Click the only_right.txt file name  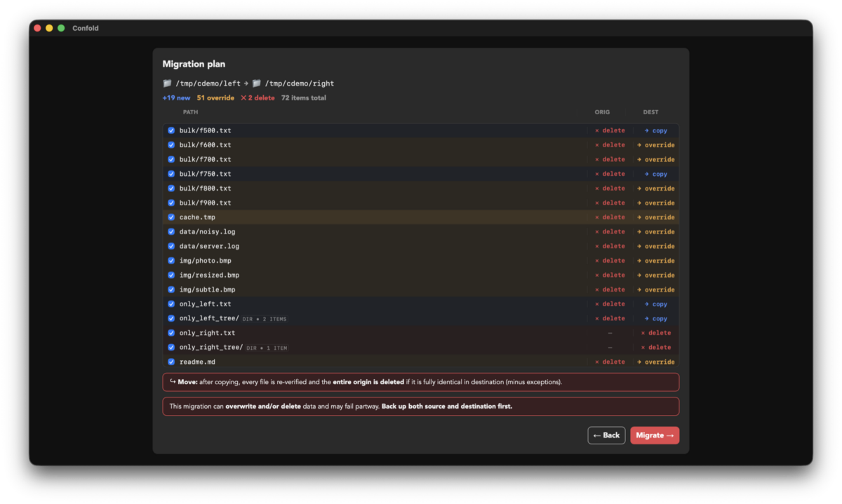tap(207, 333)
